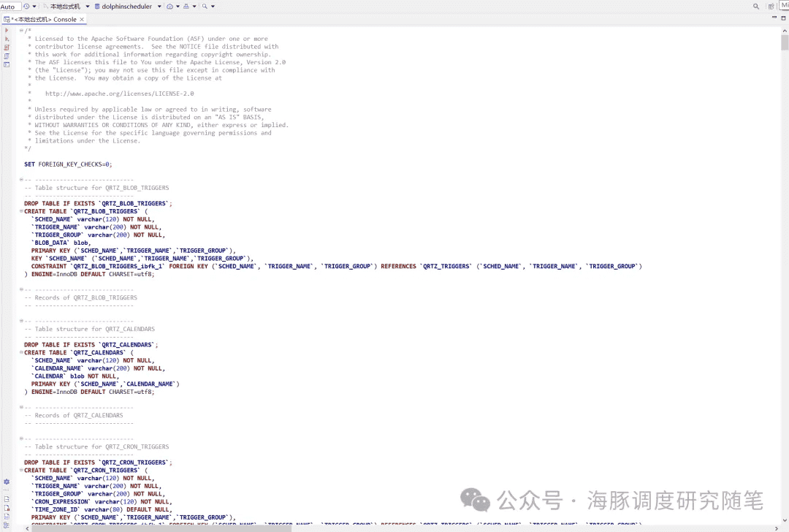Click the transaction log clock icon

click(26, 6)
